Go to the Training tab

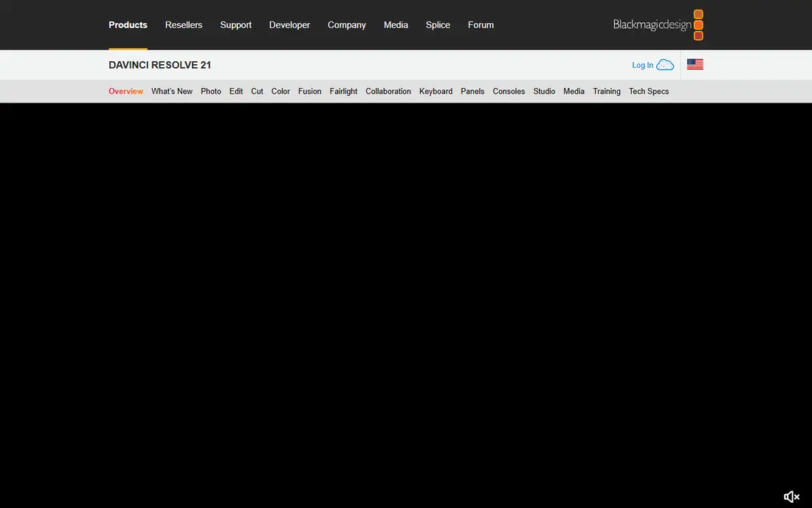coord(606,91)
